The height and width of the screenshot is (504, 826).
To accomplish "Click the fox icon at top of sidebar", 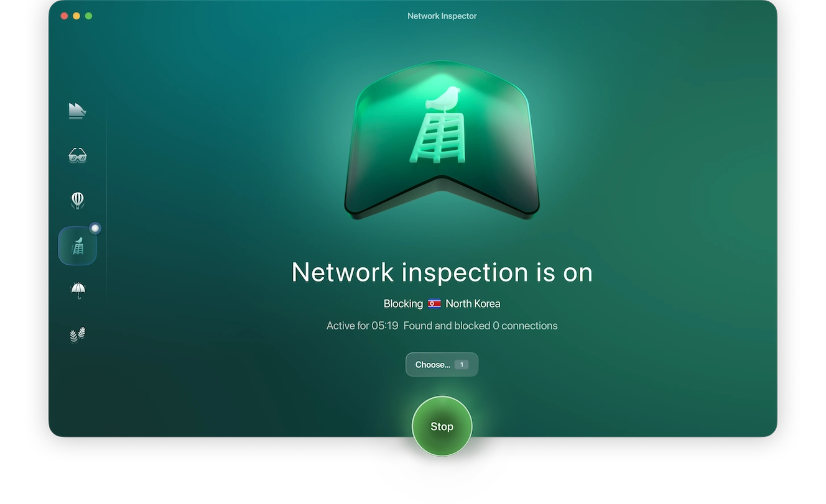I will tap(77, 111).
